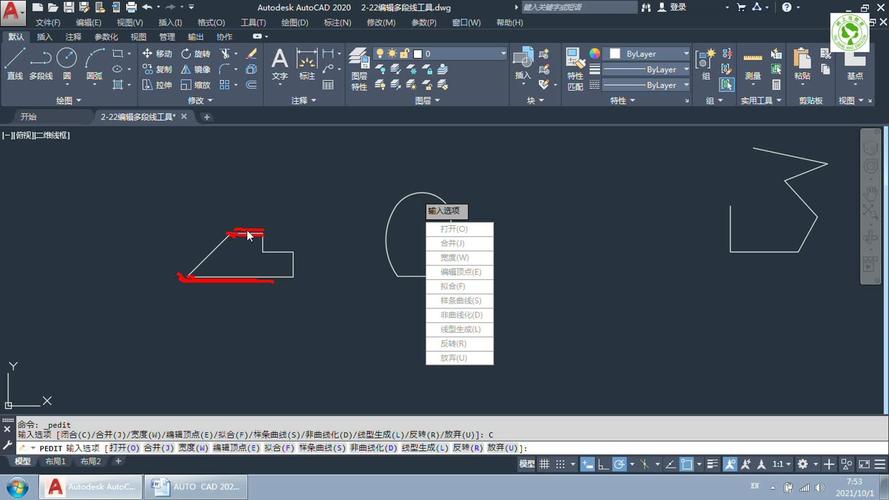
Task: Click 宽度(W) option in command line
Action: 187,449
